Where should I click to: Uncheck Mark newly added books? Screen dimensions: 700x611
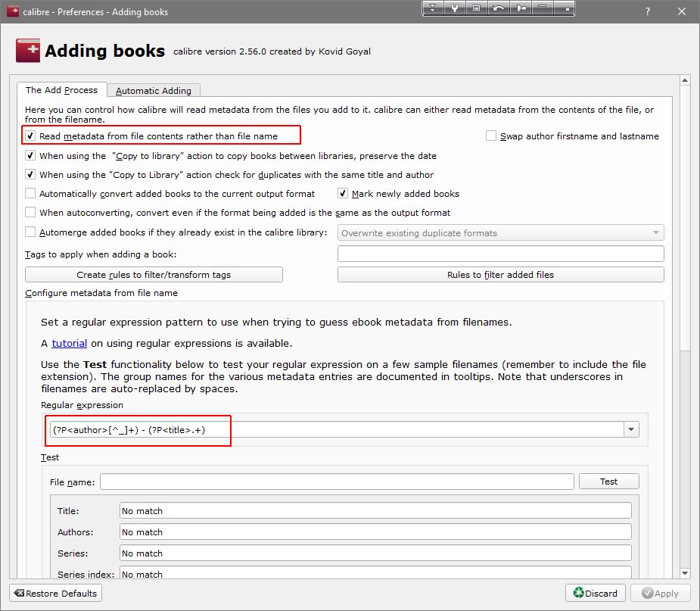pos(342,193)
